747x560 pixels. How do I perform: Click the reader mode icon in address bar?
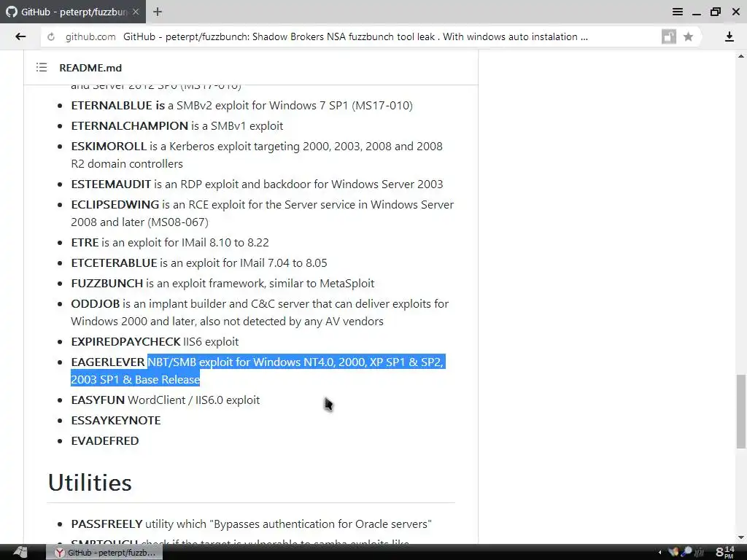[x=669, y=36]
